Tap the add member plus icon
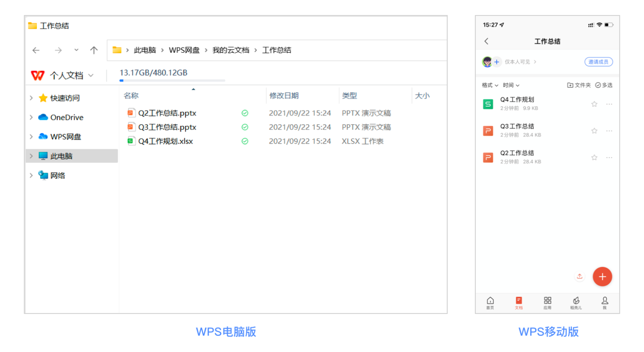This screenshot has height=352, width=644. pyautogui.click(x=497, y=62)
